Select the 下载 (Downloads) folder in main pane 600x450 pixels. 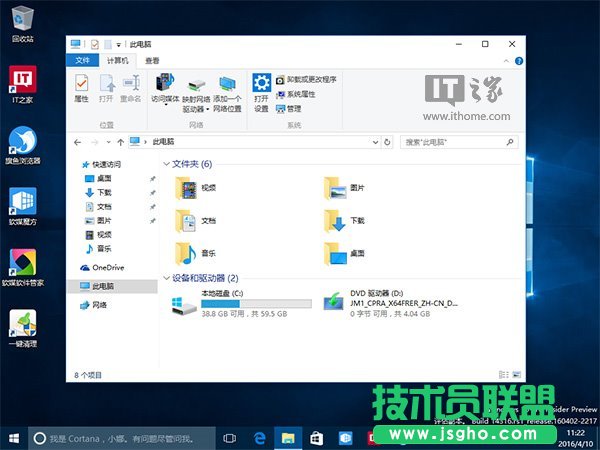344,220
